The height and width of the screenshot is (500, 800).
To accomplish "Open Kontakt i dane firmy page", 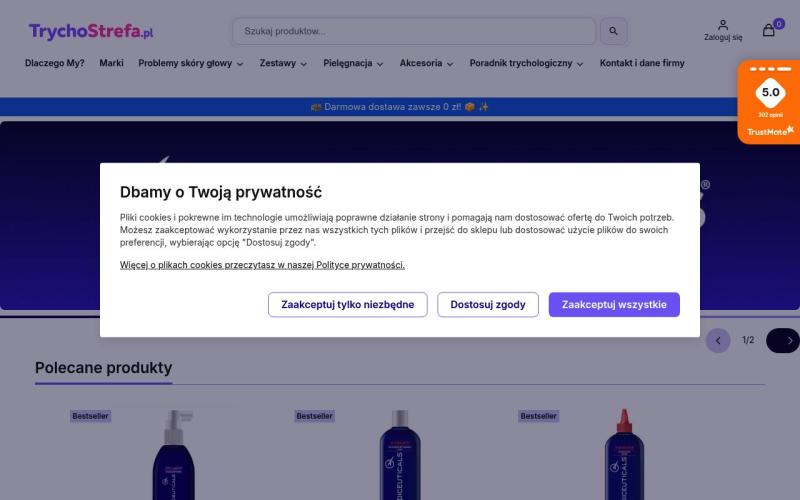I will click(x=642, y=63).
